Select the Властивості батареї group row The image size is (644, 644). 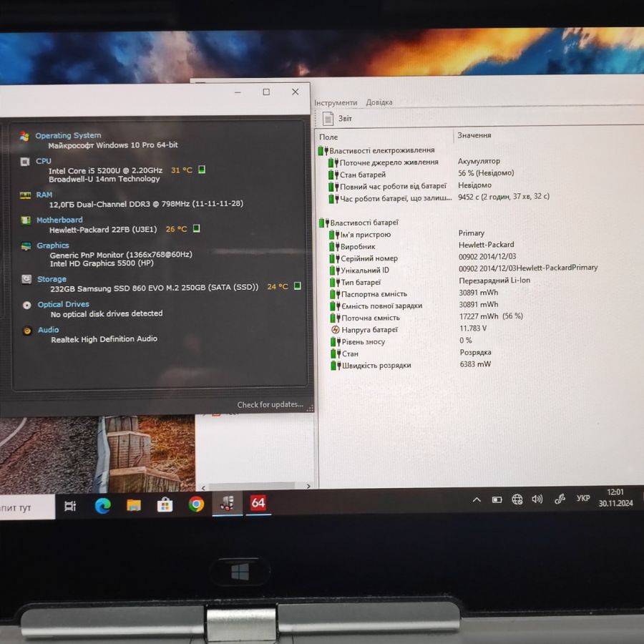(359, 223)
